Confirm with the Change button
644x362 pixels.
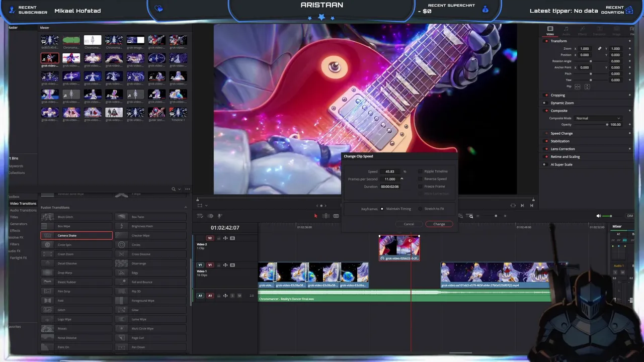[439, 224]
